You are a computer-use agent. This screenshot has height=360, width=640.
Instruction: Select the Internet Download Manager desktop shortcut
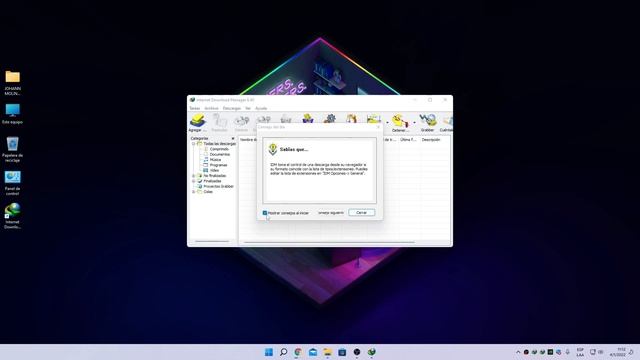click(13, 216)
